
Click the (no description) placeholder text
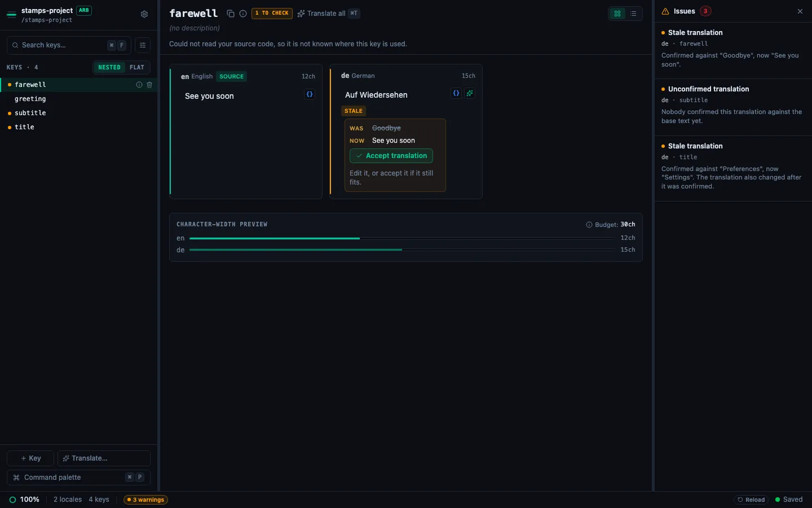click(195, 28)
